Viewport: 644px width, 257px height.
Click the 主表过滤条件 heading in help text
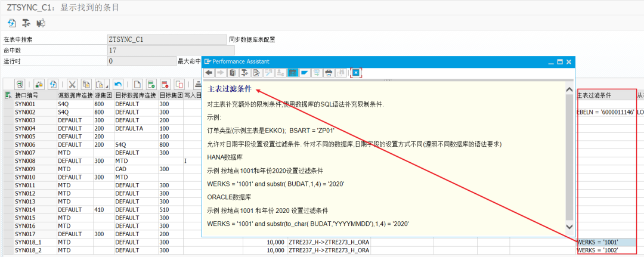click(x=230, y=89)
